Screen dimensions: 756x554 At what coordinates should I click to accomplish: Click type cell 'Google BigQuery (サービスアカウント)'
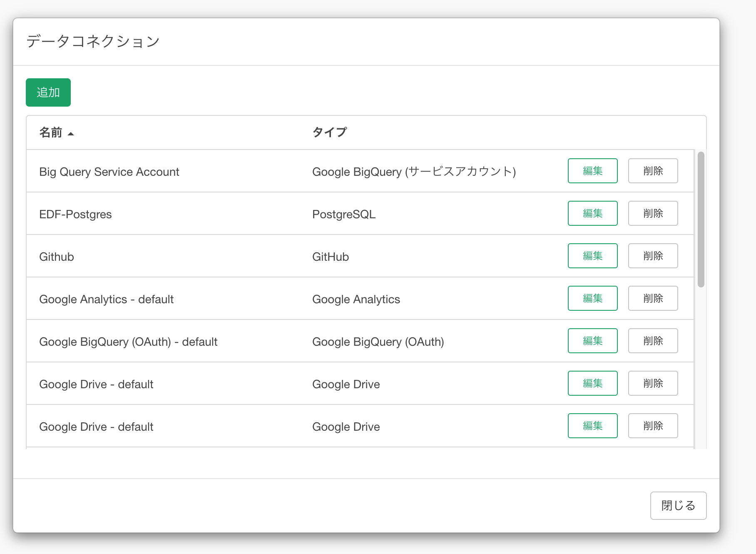click(x=414, y=172)
